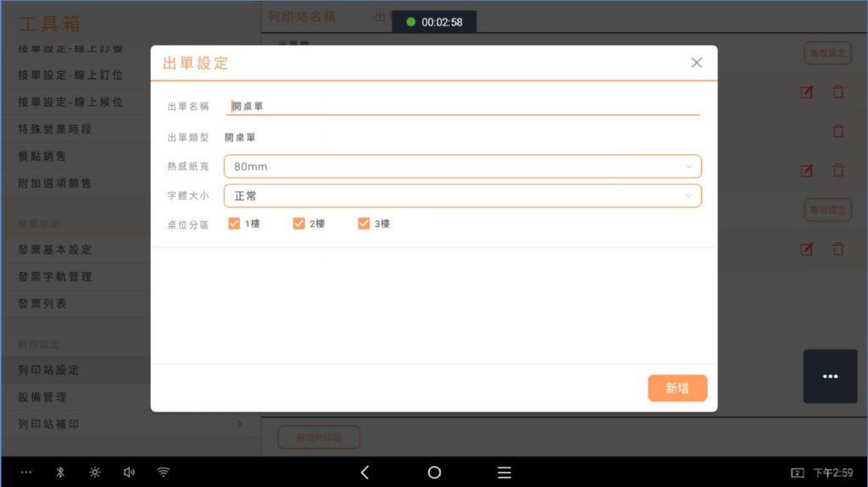Screen dimensions: 868x487
Task: Open the recent apps menu icon
Action: click(504, 473)
